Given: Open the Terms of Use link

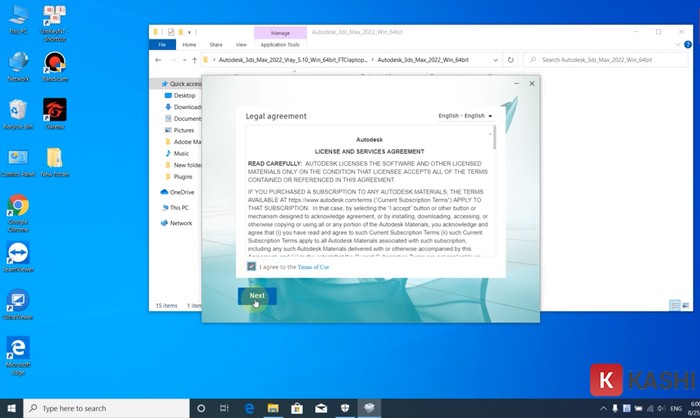Looking at the screenshot, I should tap(313, 267).
